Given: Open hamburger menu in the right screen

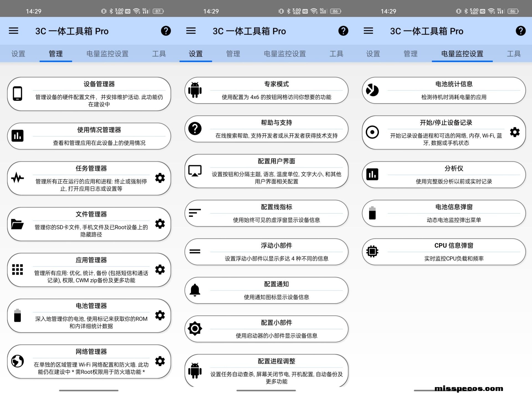Looking at the screenshot, I should pos(368,31).
